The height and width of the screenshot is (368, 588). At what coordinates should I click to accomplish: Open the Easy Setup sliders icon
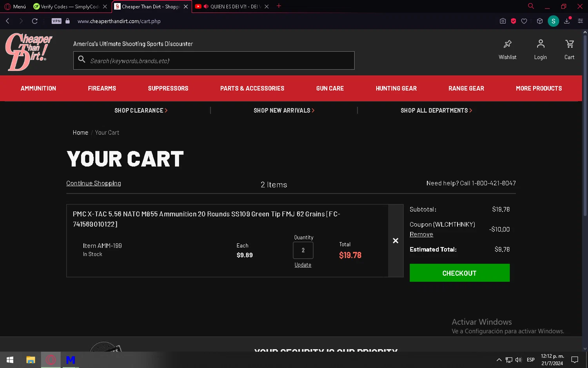tap(581, 21)
